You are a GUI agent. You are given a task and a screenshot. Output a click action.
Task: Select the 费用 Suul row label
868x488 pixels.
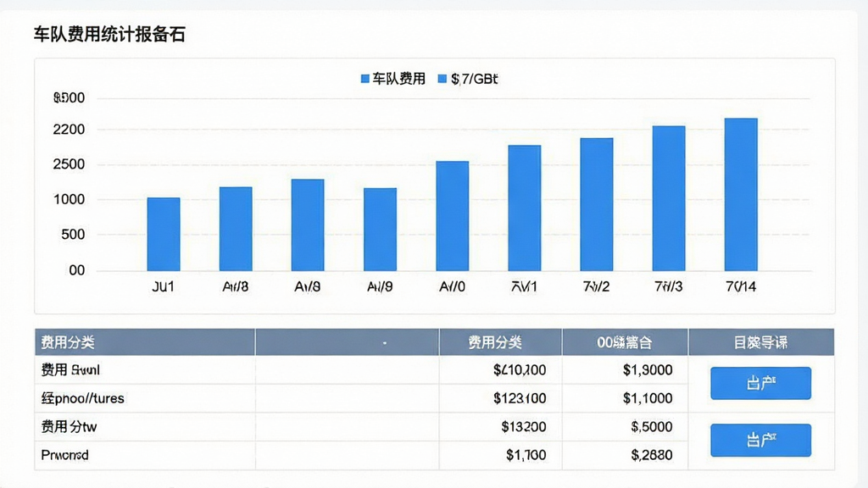70,369
